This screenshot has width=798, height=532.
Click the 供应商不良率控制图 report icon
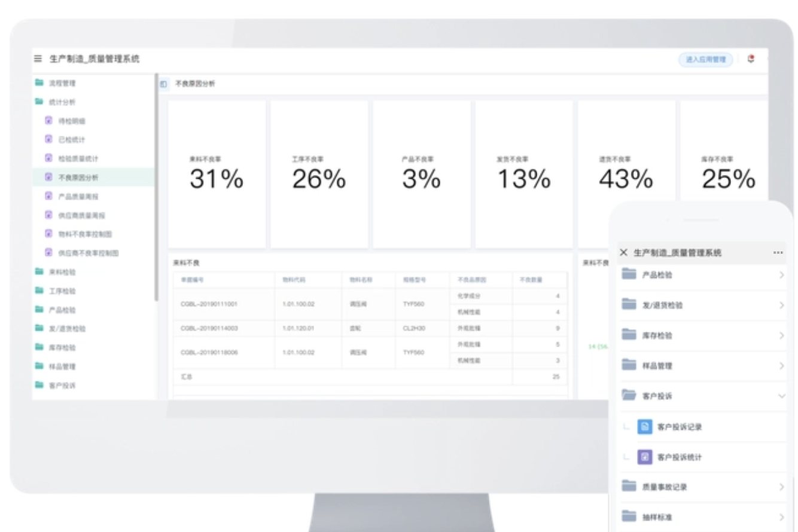[x=49, y=252]
